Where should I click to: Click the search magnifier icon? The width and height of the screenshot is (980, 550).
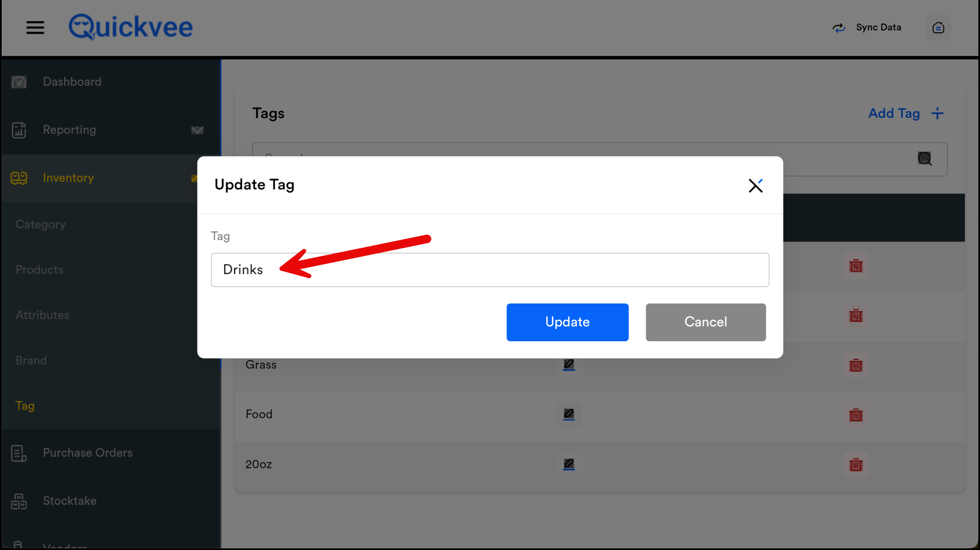[924, 159]
